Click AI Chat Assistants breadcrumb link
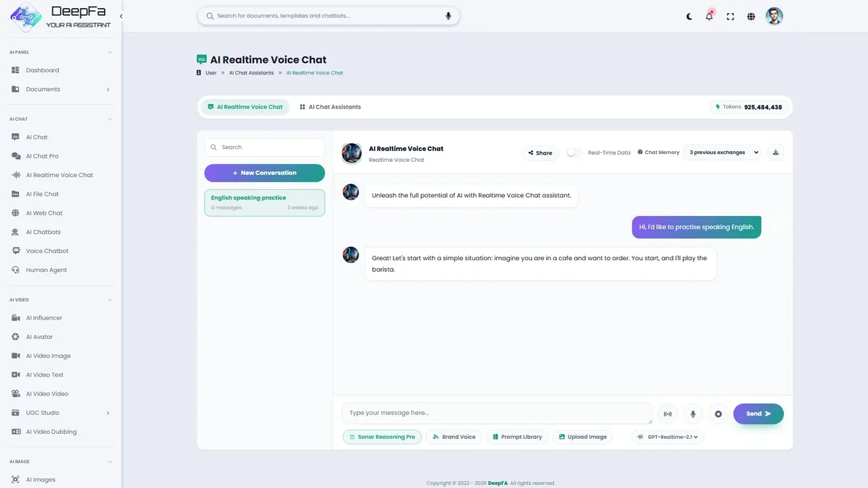The height and width of the screenshot is (488, 868). tap(251, 73)
